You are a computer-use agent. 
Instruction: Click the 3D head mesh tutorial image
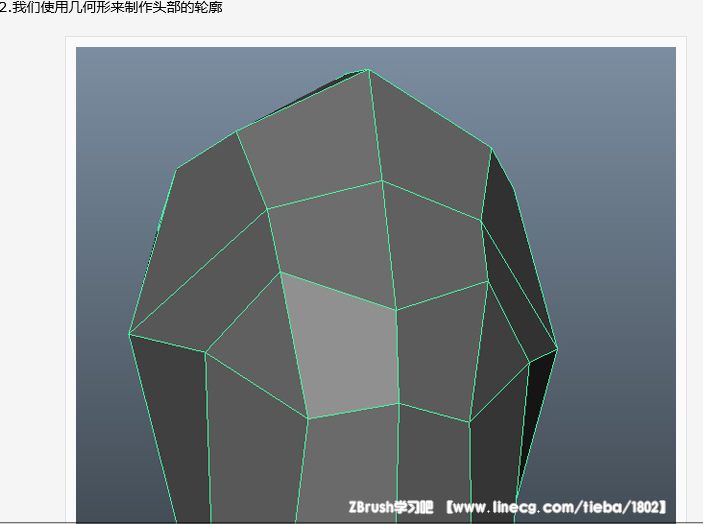[376, 285]
